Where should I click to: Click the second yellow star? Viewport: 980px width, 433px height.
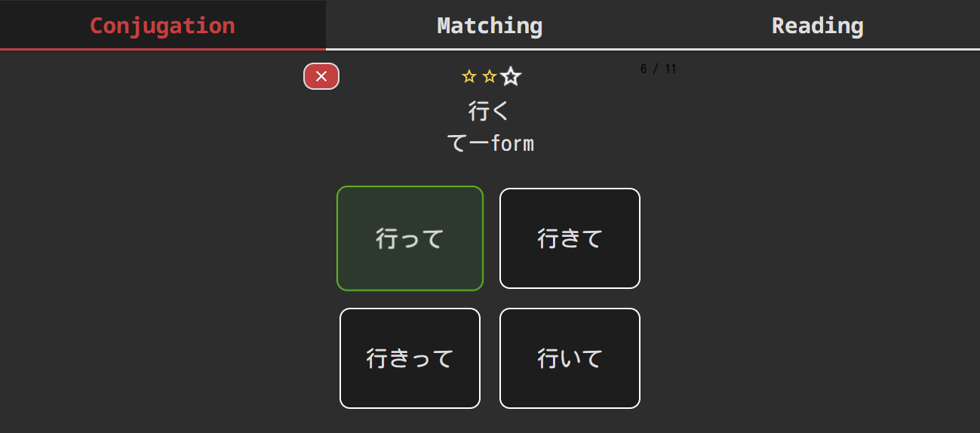(490, 76)
